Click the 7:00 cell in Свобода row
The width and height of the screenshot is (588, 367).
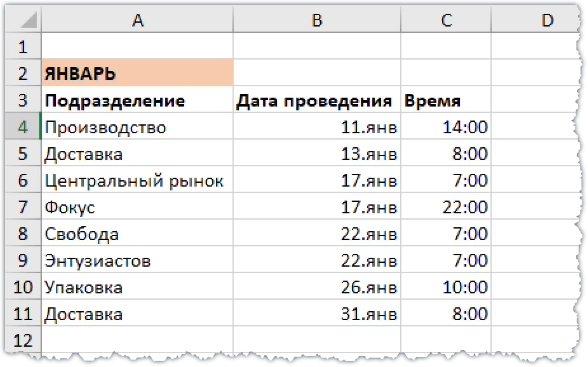(446, 233)
